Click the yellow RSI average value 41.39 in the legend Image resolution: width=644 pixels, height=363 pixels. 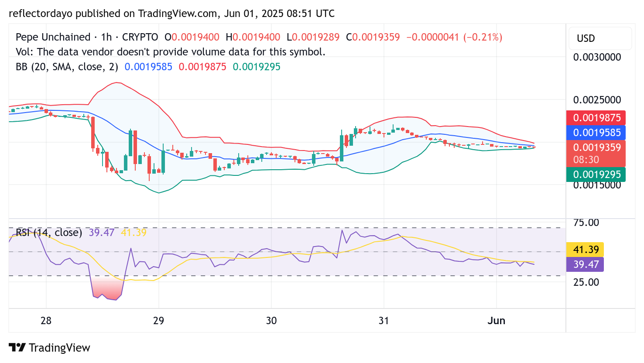134,233
